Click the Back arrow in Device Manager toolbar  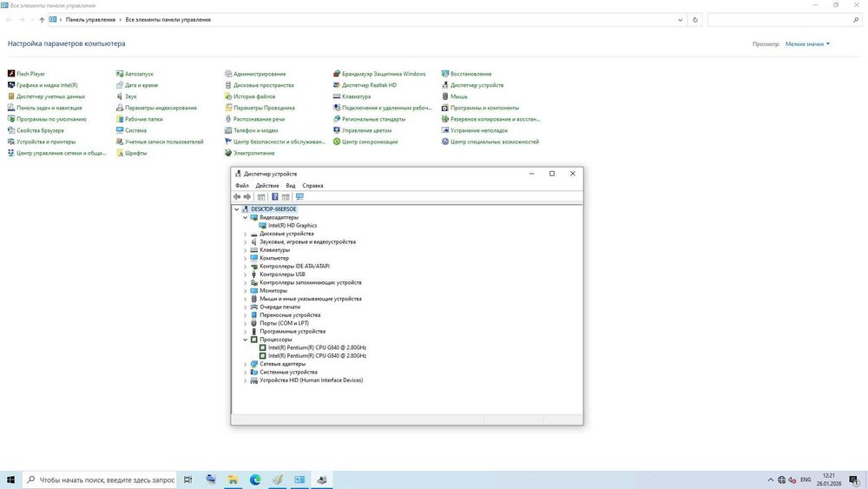237,196
